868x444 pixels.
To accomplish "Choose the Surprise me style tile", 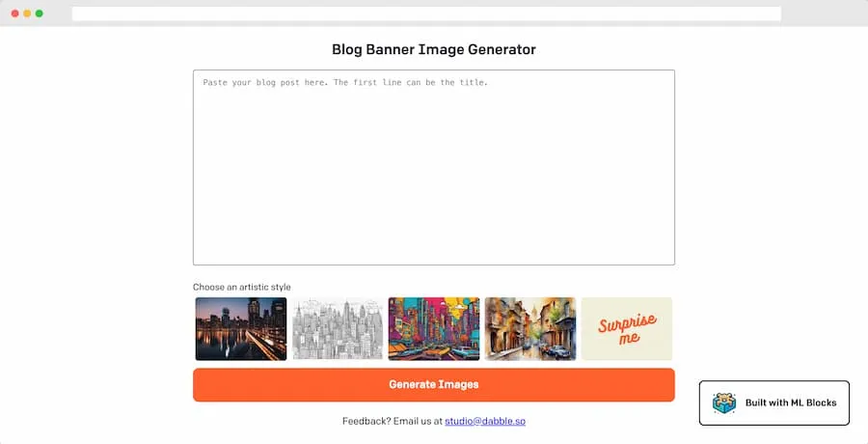I will click(x=627, y=329).
